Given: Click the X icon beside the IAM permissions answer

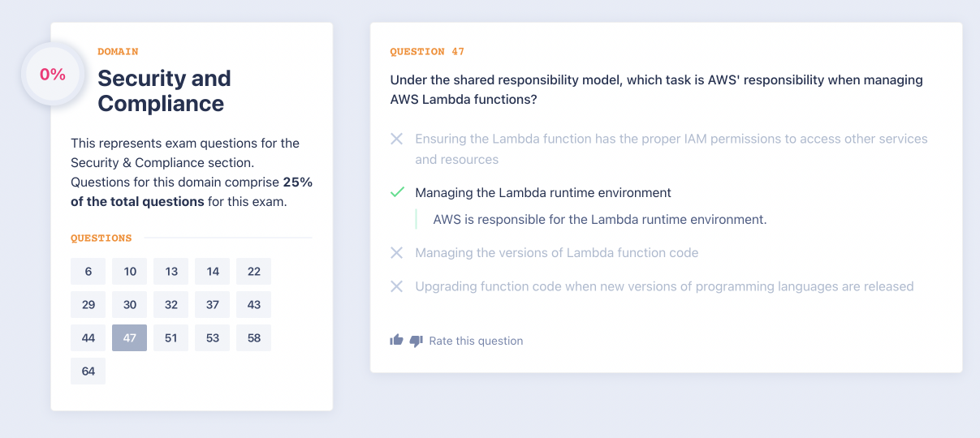Looking at the screenshot, I should tap(397, 139).
